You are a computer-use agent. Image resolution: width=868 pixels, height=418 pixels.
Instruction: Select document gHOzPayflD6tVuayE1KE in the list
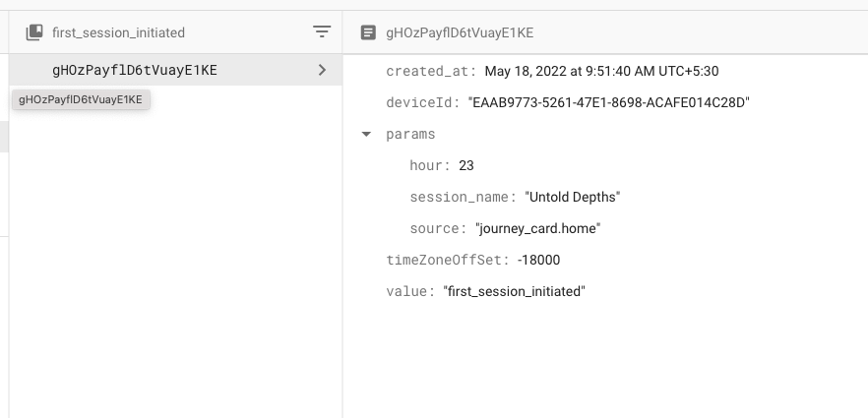coord(134,70)
